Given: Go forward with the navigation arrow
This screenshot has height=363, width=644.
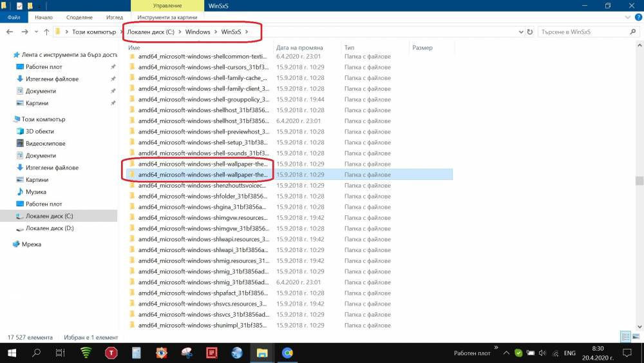Looking at the screenshot, I should (24, 32).
